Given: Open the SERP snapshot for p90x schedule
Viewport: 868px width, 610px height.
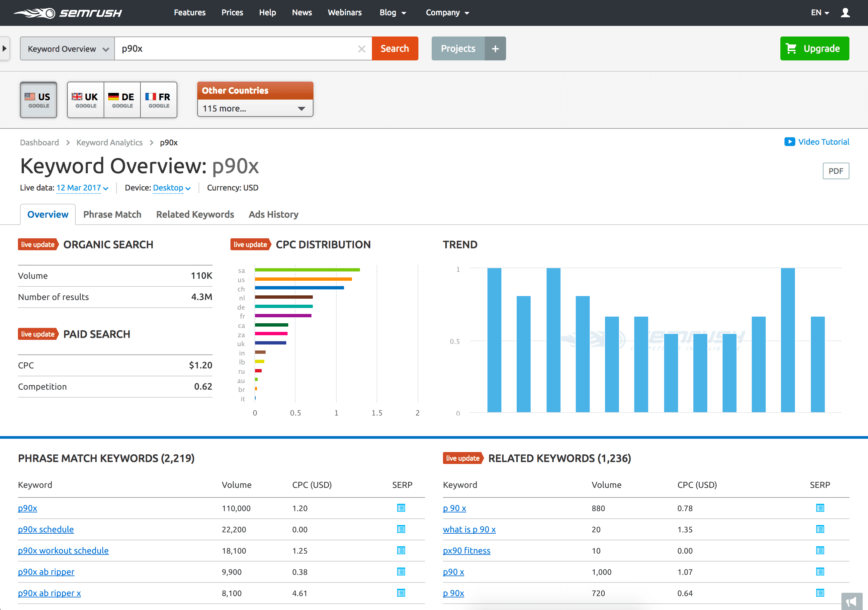Looking at the screenshot, I should pos(400,529).
